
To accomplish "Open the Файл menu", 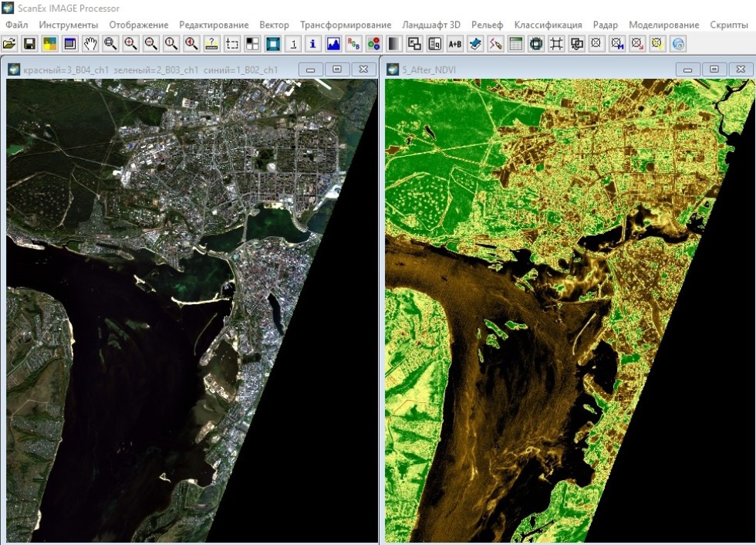I will pos(17,25).
